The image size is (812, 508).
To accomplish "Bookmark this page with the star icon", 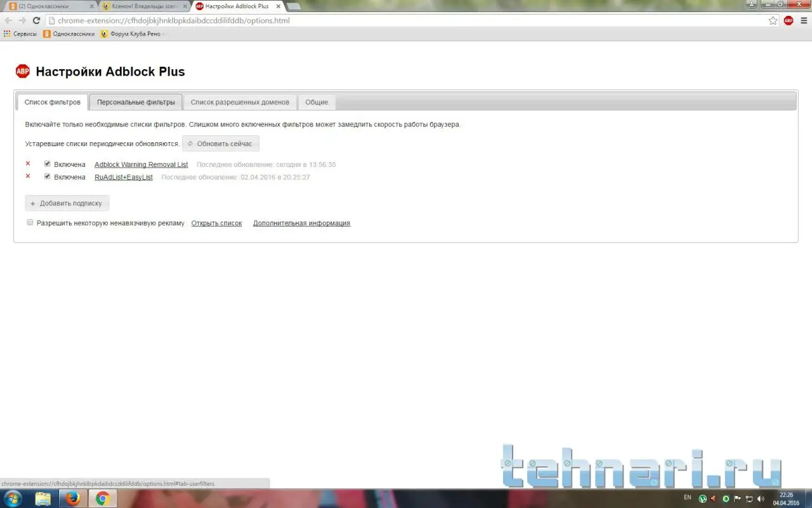I will pos(773,20).
